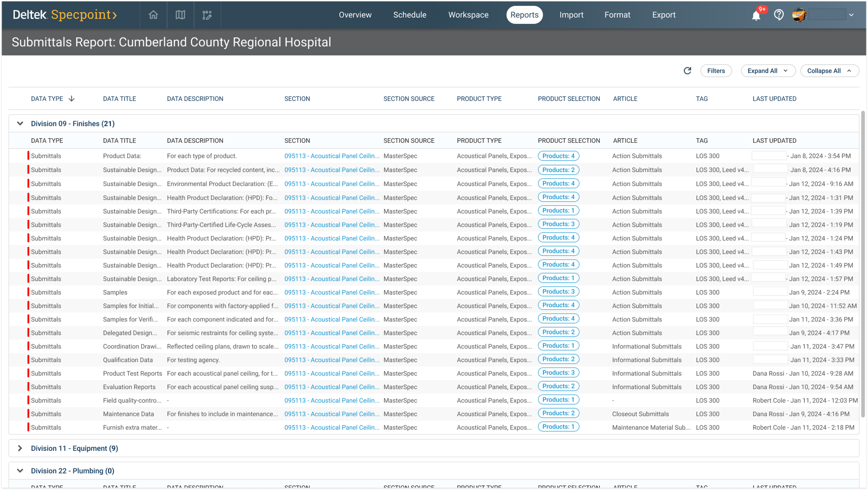This screenshot has width=868, height=490.
Task: Open the Expand All dropdown
Action: pos(768,71)
